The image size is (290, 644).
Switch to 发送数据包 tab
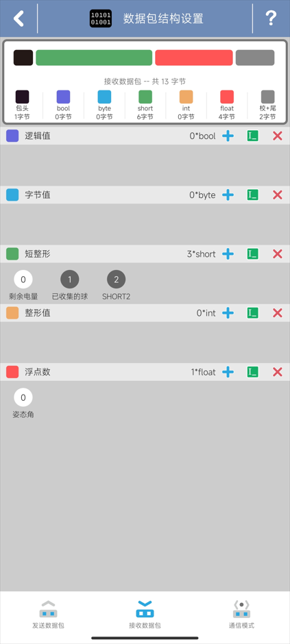point(49,615)
